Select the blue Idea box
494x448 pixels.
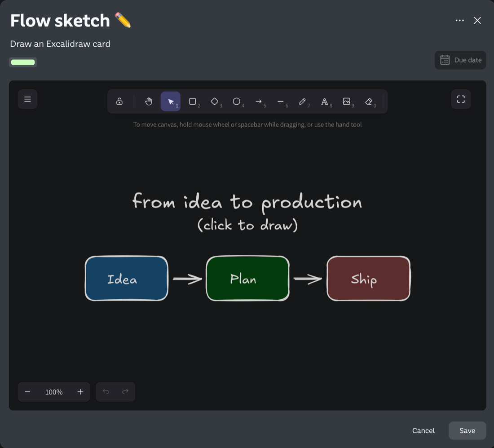point(126,279)
